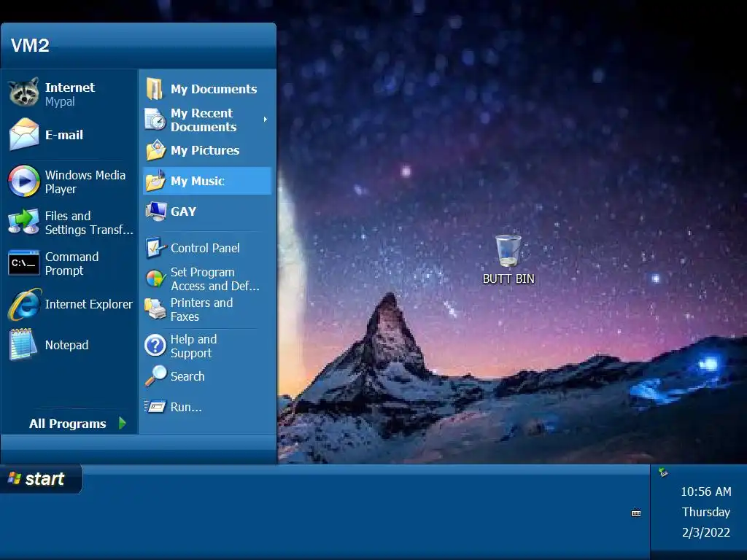Click the Thursday day label in tray
This screenshot has height=560, width=747.
(x=705, y=512)
